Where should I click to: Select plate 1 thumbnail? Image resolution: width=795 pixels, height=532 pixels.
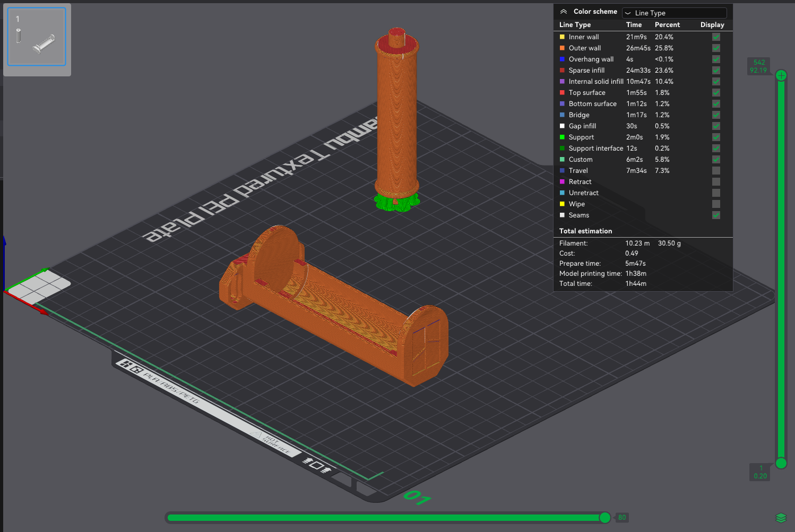coord(37,37)
